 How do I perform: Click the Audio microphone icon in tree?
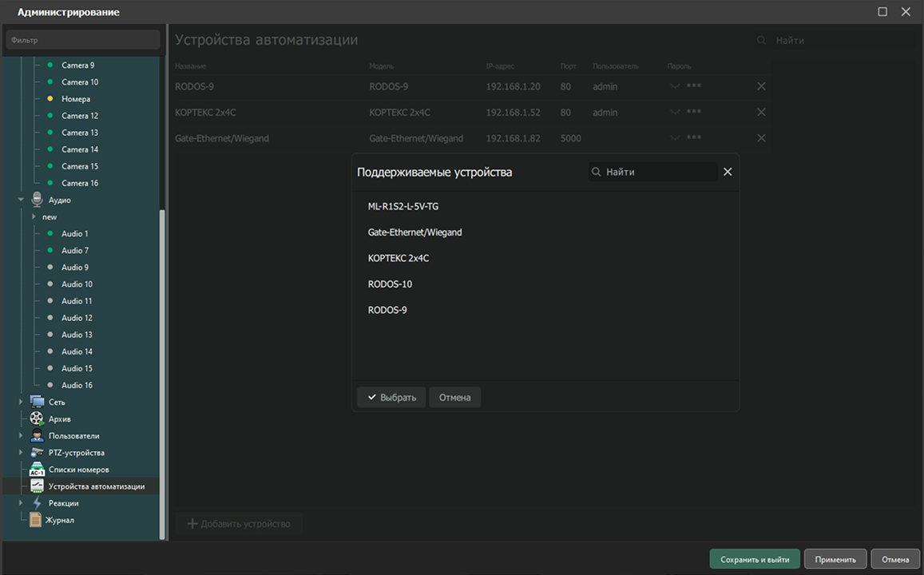pos(37,200)
